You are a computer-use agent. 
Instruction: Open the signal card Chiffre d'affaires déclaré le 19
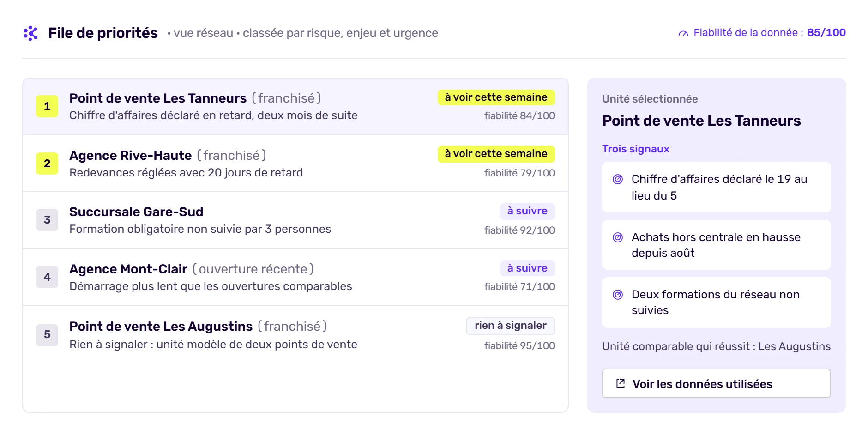[x=716, y=187]
